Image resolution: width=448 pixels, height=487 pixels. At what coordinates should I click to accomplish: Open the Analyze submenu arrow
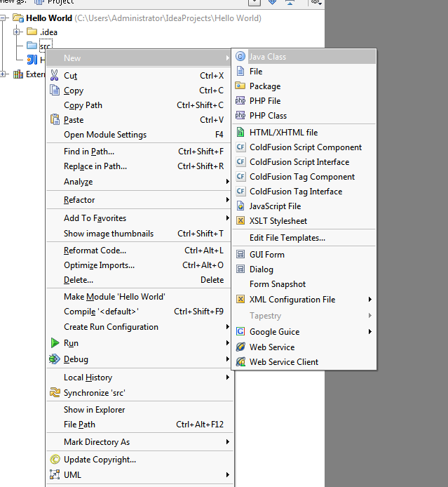point(228,181)
